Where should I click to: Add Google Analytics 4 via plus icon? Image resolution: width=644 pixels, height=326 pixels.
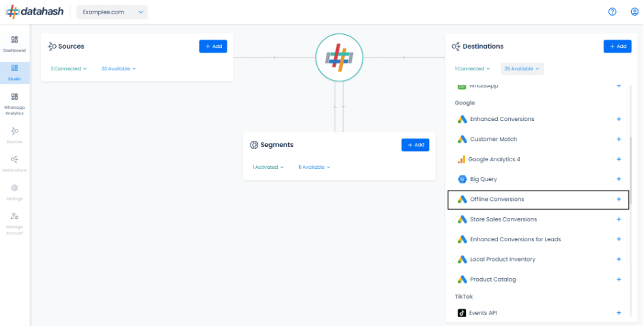point(619,159)
